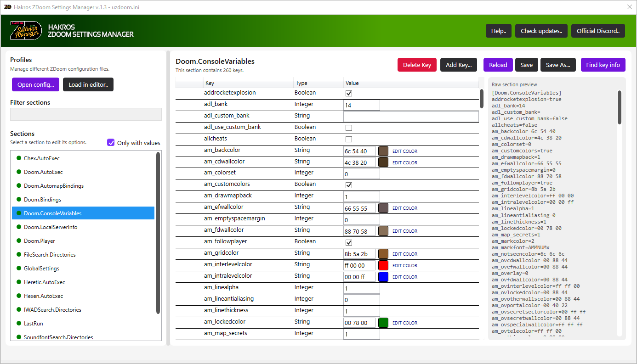The image size is (637, 364).
Task: Click the Hakros Settings Manager logo in the green header
Action: tap(26, 31)
